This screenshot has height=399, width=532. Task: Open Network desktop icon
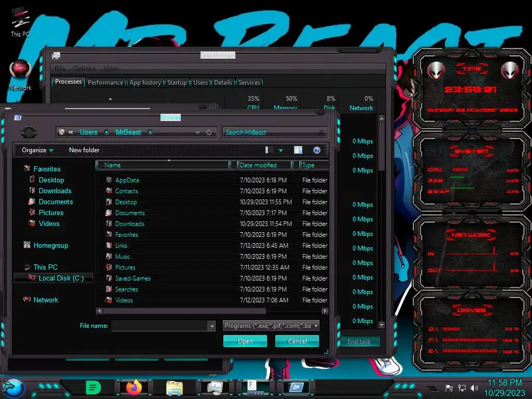click(x=20, y=75)
